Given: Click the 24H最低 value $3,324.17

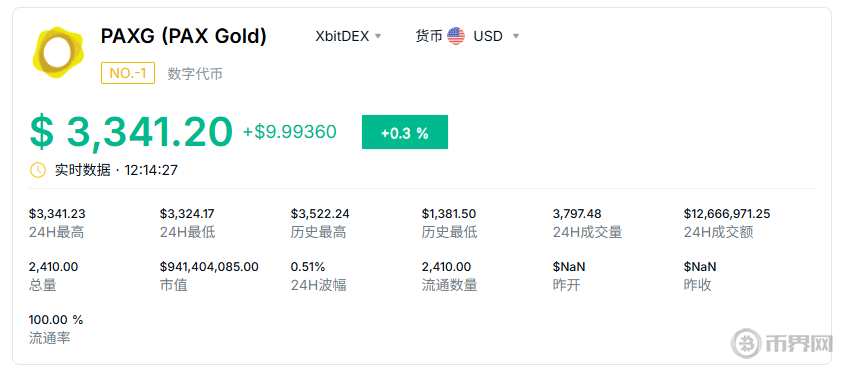Looking at the screenshot, I should pyautogui.click(x=187, y=214).
